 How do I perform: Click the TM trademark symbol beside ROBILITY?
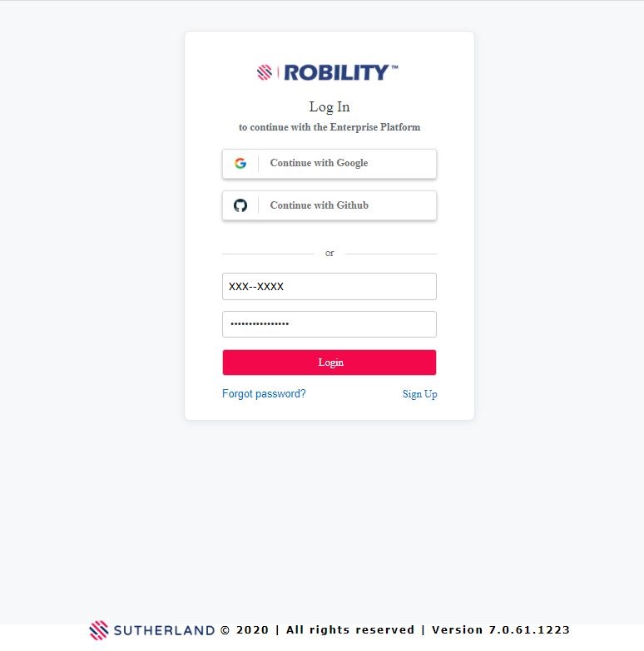(x=394, y=68)
